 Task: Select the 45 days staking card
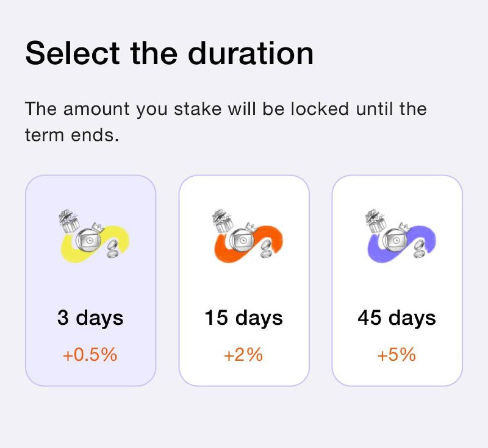(x=397, y=280)
